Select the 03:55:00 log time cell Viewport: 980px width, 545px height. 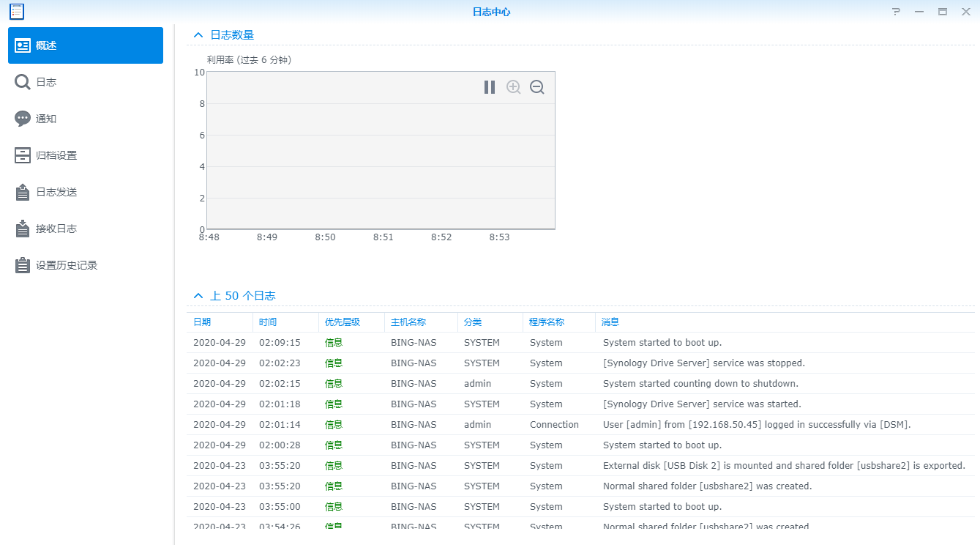280,507
